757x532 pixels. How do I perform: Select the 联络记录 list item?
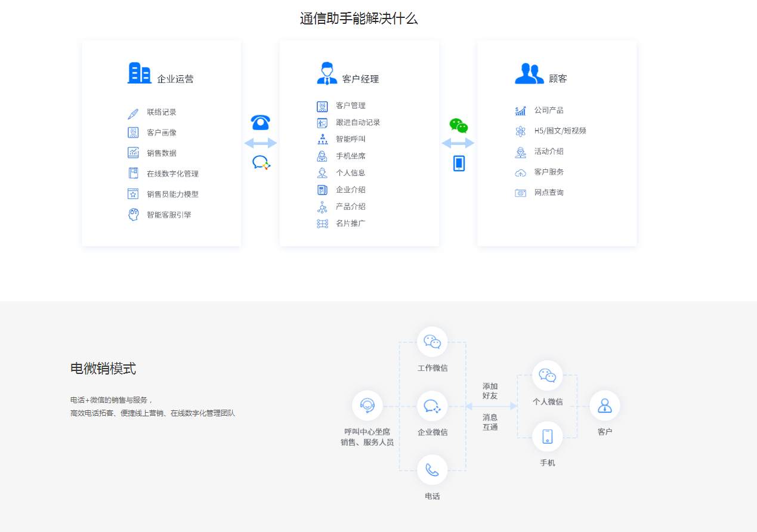161,113
